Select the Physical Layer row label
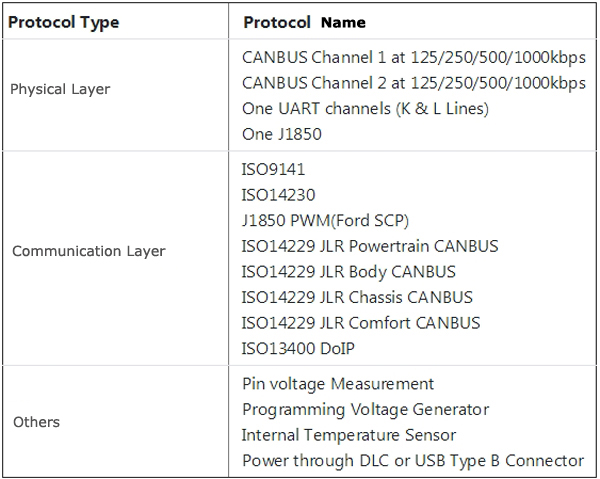The image size is (600, 479). pos(60,90)
